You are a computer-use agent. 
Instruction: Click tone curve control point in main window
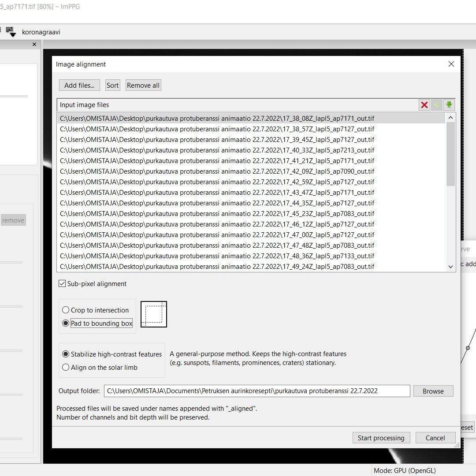pyautogui.click(x=468, y=348)
